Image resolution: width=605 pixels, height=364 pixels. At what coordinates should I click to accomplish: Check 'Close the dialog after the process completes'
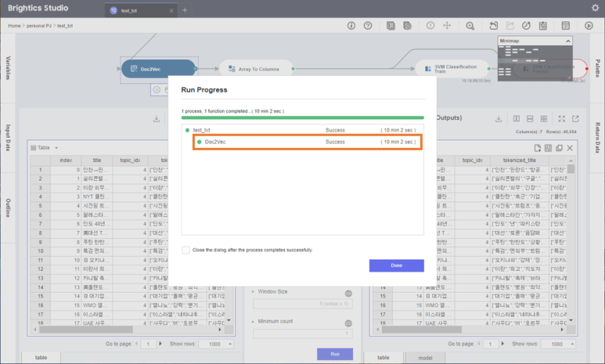click(185, 250)
